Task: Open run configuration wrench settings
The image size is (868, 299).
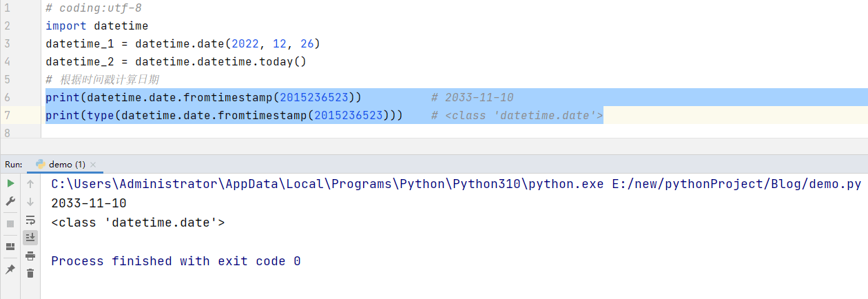Action: coord(10,202)
